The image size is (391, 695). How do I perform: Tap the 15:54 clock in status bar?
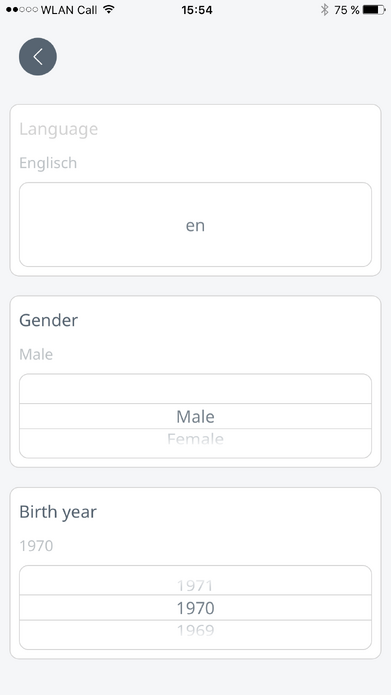pyautogui.click(x=197, y=10)
